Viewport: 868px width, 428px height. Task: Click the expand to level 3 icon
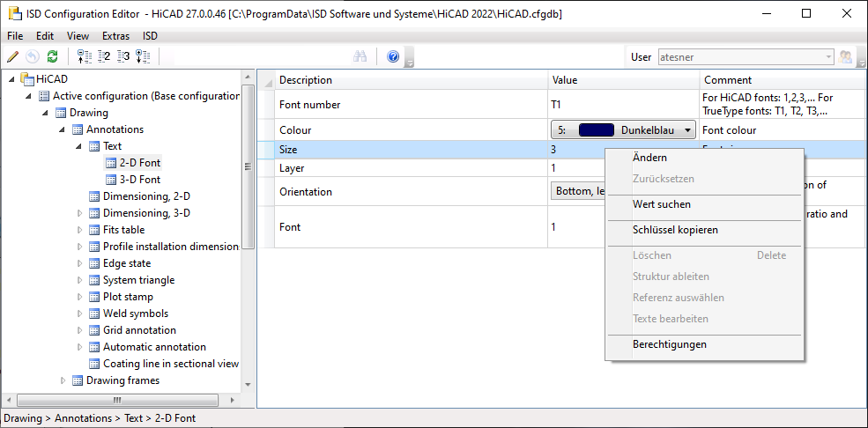(x=123, y=55)
